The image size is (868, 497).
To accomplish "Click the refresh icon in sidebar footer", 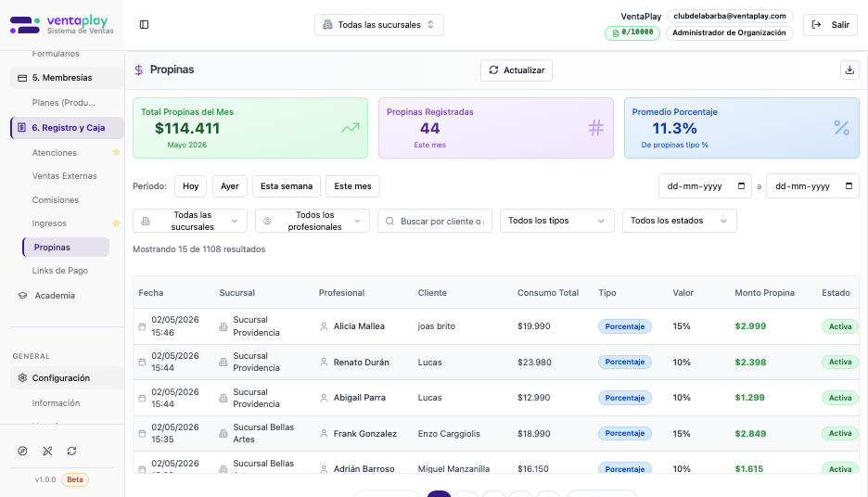I will coord(72,451).
